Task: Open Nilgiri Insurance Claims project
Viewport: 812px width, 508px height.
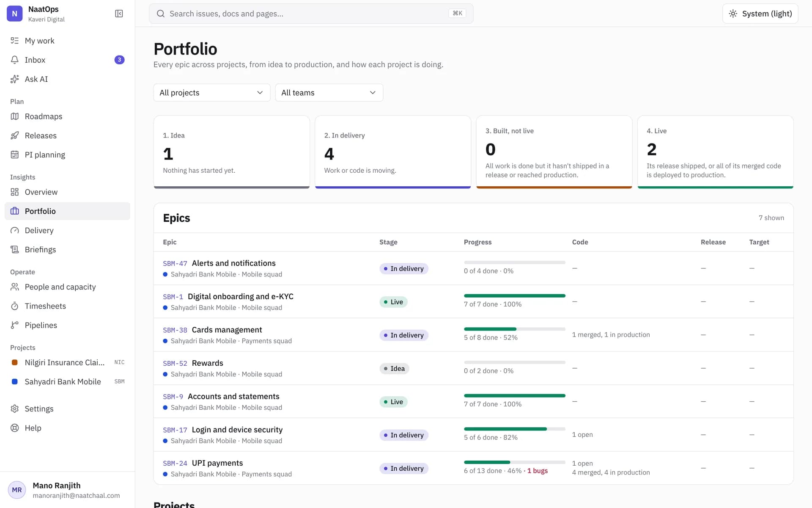Action: coord(67,362)
